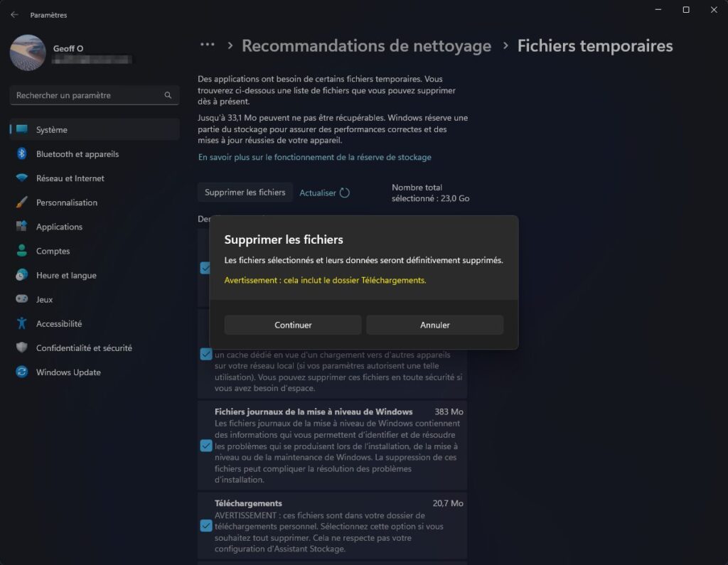Click the back arrow icon next to Paramètres

[14, 15]
